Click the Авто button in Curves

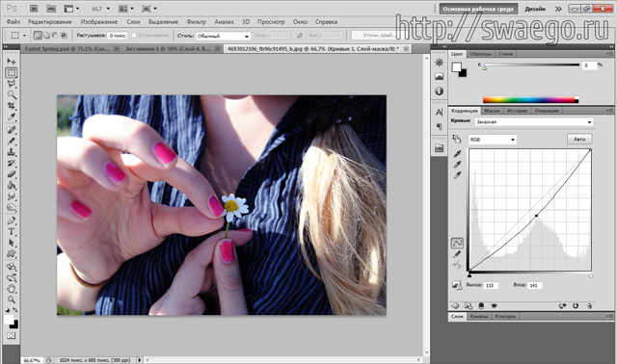coord(579,140)
